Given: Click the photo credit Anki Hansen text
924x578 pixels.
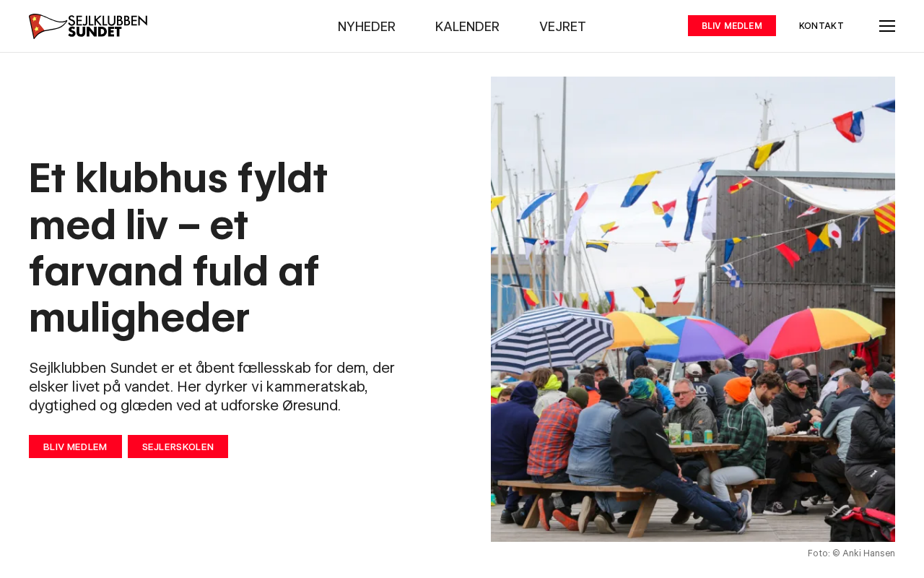Looking at the screenshot, I should (x=851, y=553).
